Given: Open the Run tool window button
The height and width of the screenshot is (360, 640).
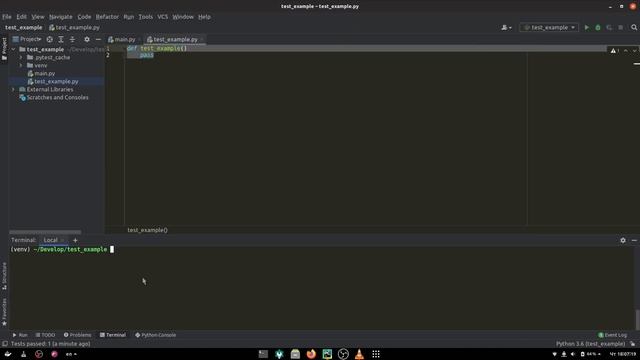Looking at the screenshot, I should (20, 335).
